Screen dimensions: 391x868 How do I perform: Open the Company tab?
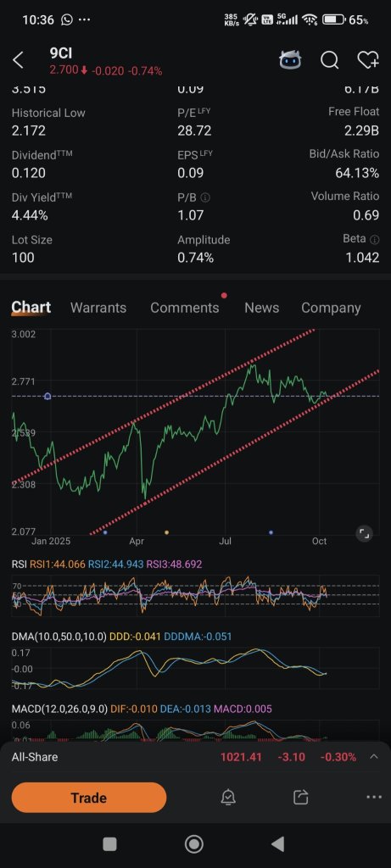coord(331,308)
